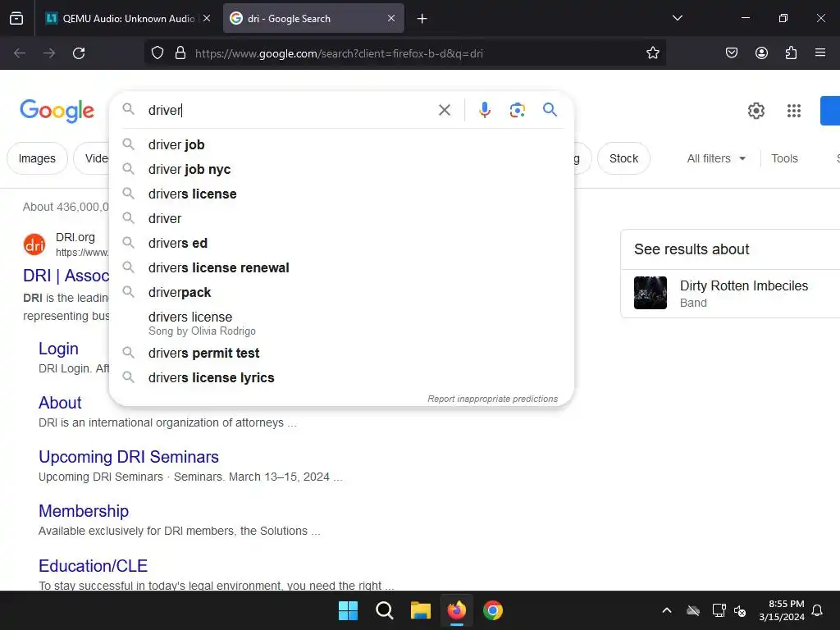Open Upcoming DRI Seminars link
840x630 pixels.
[129, 457]
